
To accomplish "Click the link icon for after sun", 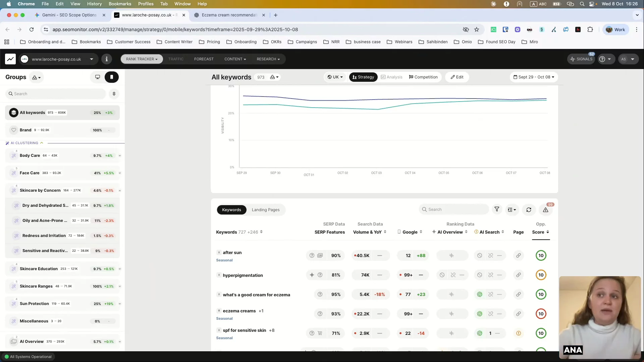I will 519,255.
